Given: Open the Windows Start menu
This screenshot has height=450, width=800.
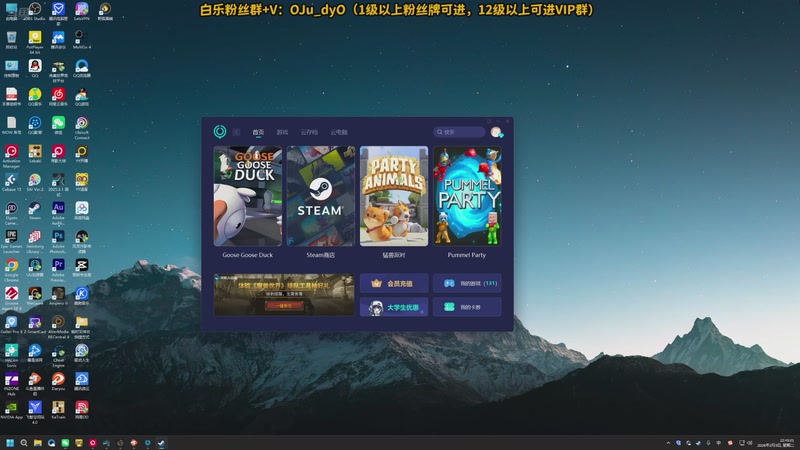Looking at the screenshot, I should [10, 443].
